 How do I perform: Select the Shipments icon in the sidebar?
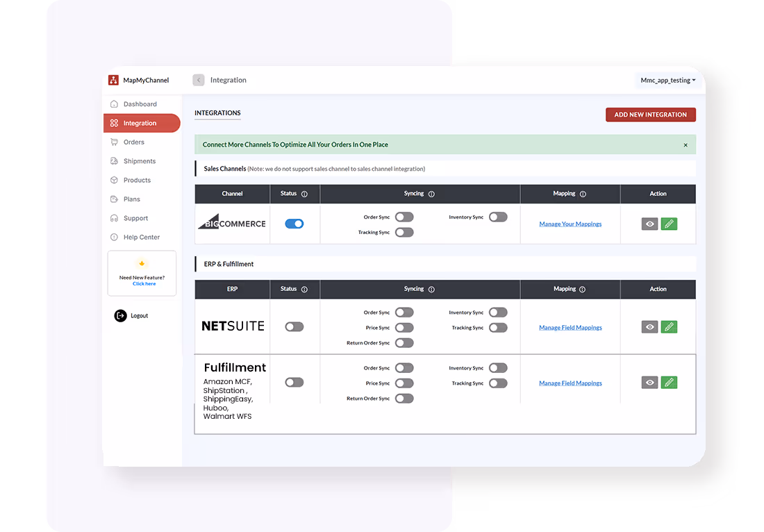coord(114,160)
